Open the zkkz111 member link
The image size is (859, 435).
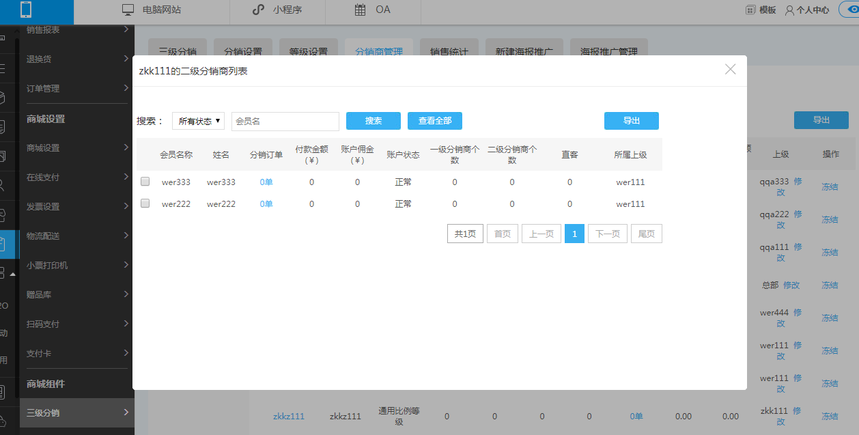point(289,416)
